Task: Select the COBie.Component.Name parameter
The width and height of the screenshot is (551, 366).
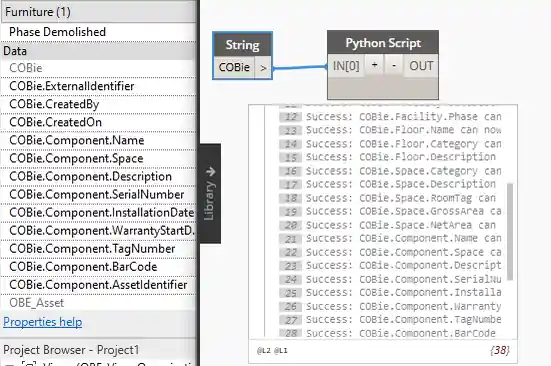Action: click(98, 140)
